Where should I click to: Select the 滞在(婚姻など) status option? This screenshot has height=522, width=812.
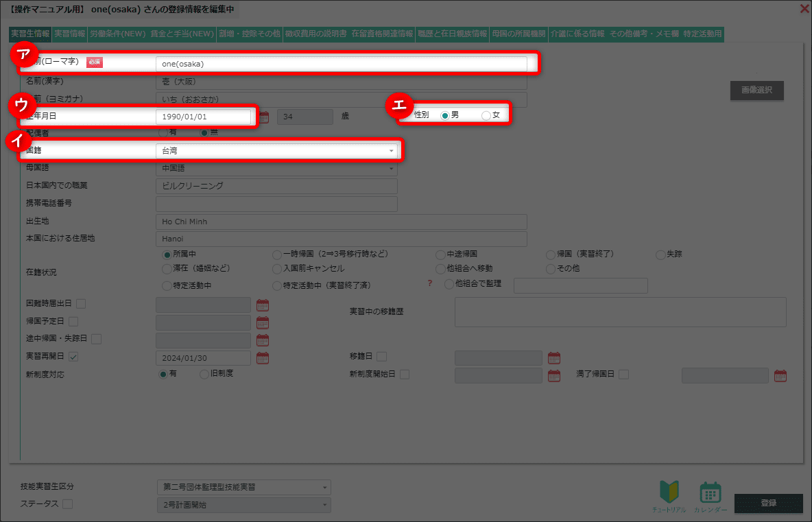pos(167,269)
